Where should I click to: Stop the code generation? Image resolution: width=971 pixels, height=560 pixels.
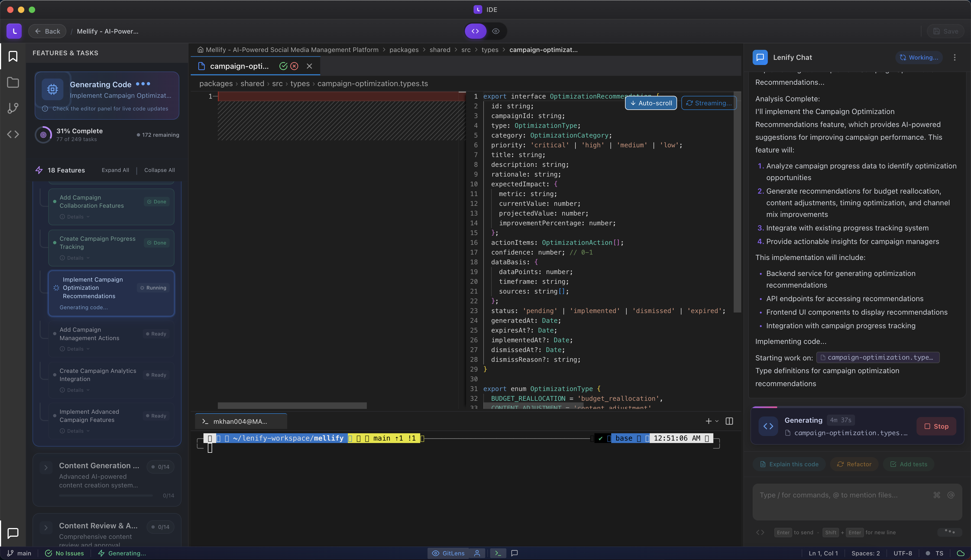coord(936,426)
